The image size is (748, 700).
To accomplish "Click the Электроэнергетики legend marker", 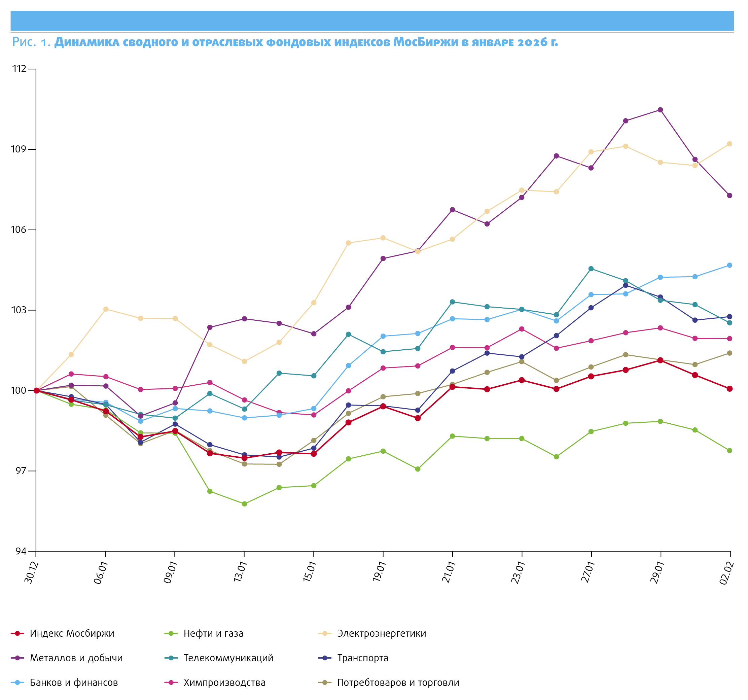I will 325,633.
